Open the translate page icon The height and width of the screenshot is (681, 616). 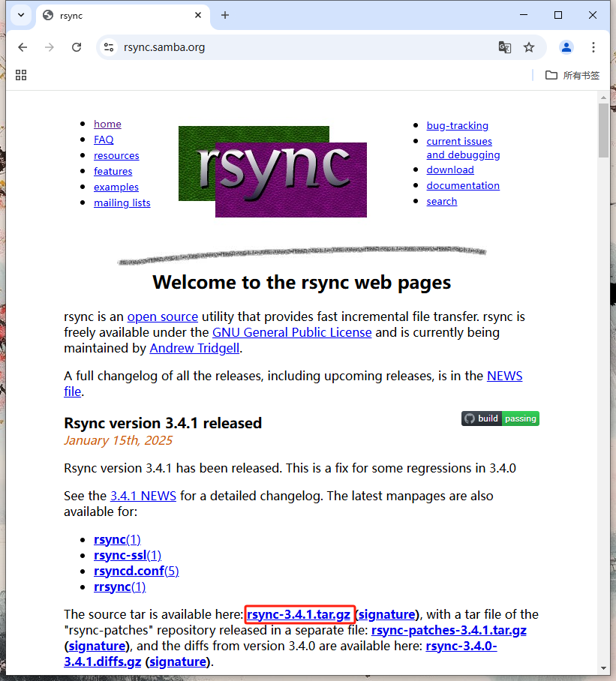tap(505, 47)
